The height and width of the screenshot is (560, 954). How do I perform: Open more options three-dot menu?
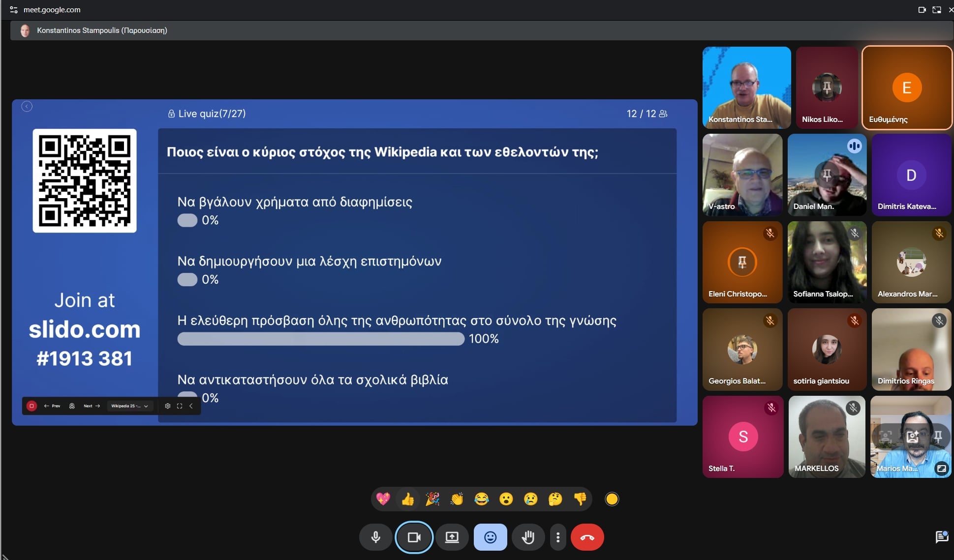tap(557, 537)
